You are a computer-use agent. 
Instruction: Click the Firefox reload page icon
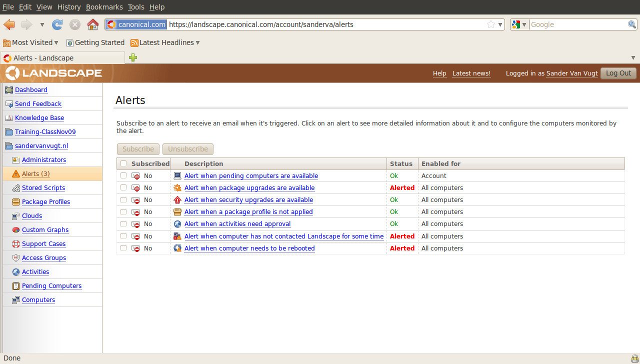pyautogui.click(x=57, y=24)
